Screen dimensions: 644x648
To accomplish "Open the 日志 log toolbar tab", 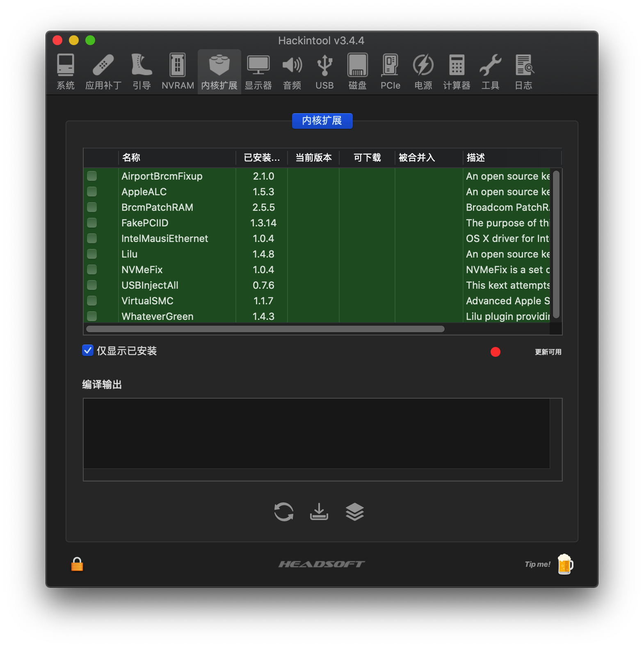I will 524,72.
